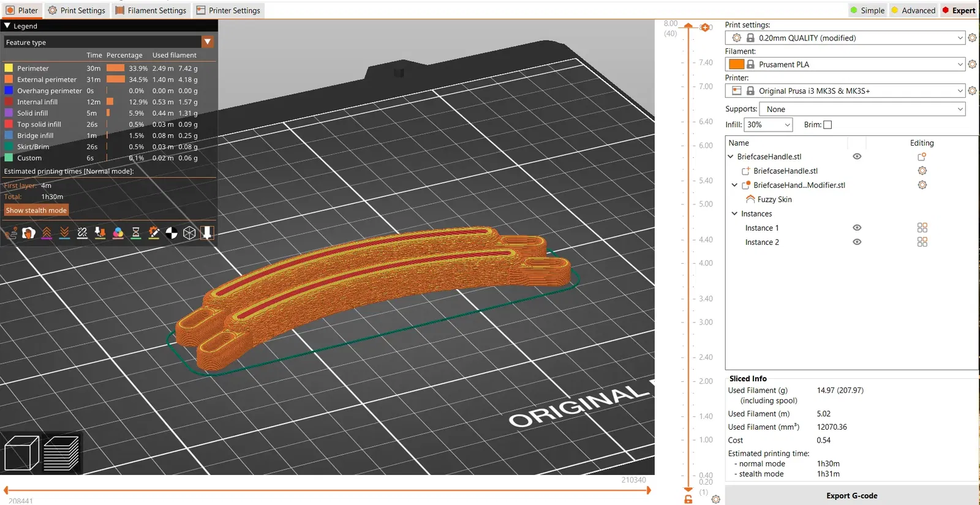Collapse BriefcaseHandle.stl object tree
The width and height of the screenshot is (980, 505).
pyautogui.click(x=731, y=157)
